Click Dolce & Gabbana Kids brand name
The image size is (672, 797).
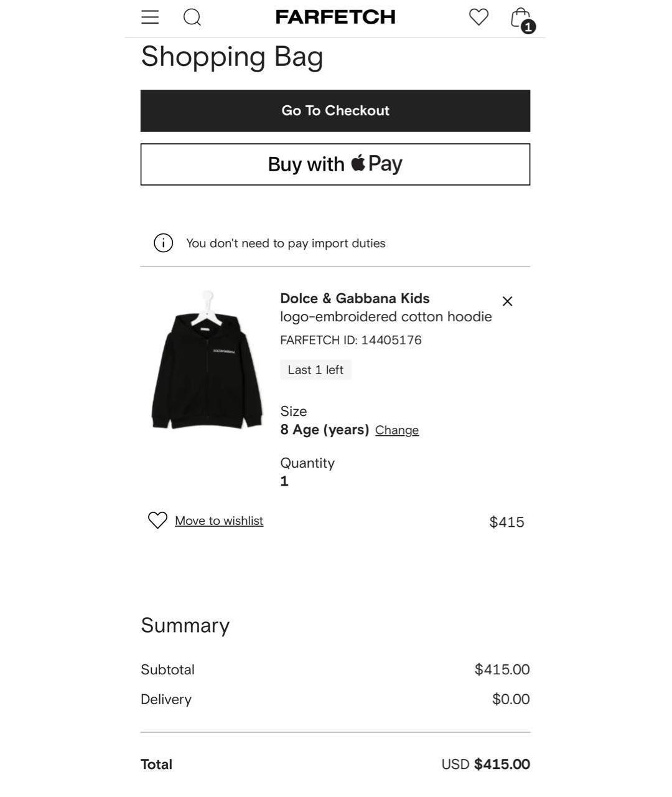tap(355, 298)
